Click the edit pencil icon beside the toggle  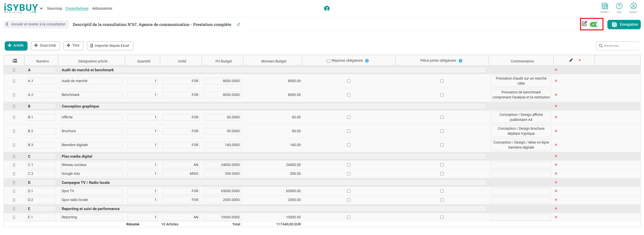(584, 24)
